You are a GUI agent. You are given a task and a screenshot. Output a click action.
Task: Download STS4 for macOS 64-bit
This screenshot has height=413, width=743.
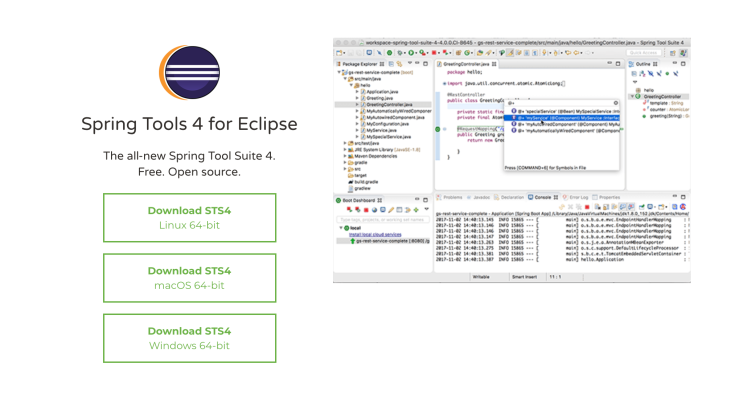tap(189, 277)
